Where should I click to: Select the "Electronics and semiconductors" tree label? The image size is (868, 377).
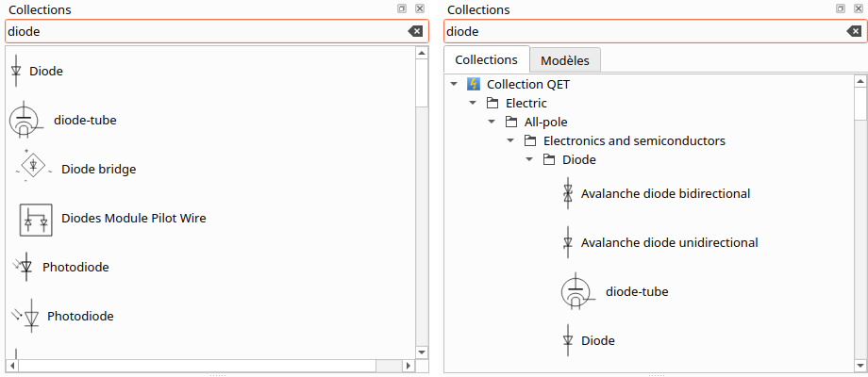pos(634,141)
